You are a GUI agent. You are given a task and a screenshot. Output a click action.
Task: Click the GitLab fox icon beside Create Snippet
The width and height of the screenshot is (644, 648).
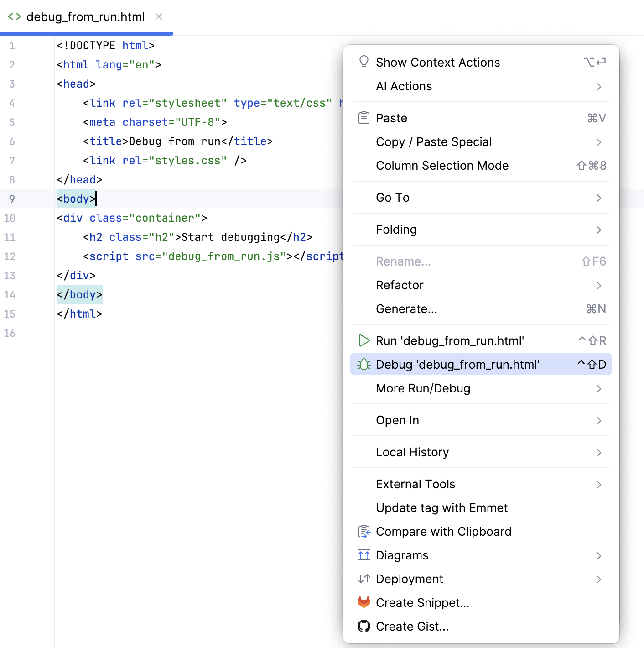364,602
